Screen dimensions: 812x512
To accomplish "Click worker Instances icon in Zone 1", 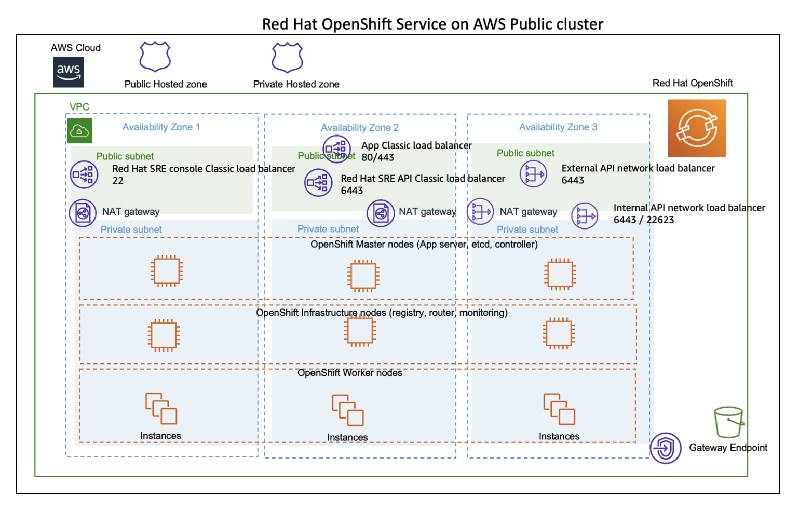I will click(x=161, y=409).
